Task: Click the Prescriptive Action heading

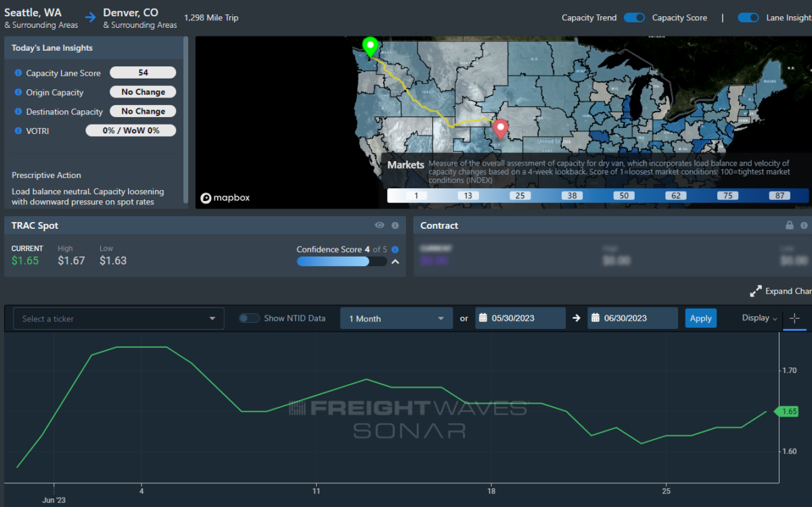Action: coord(46,175)
